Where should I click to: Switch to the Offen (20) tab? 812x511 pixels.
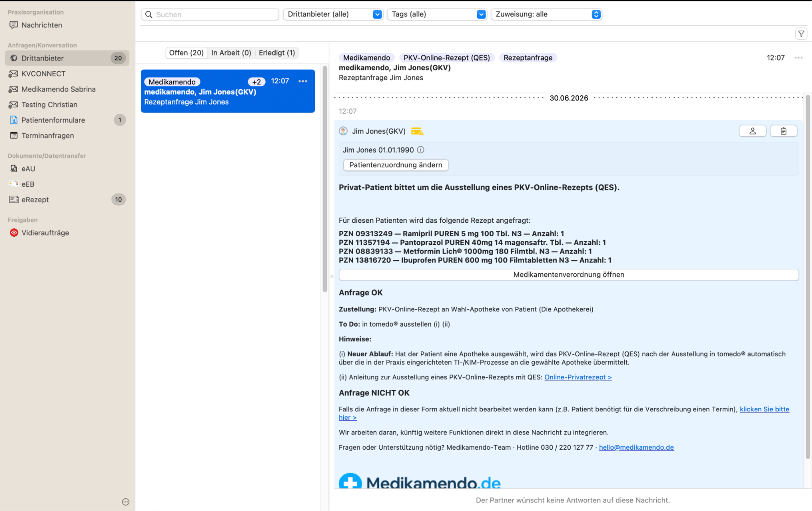[x=186, y=53]
